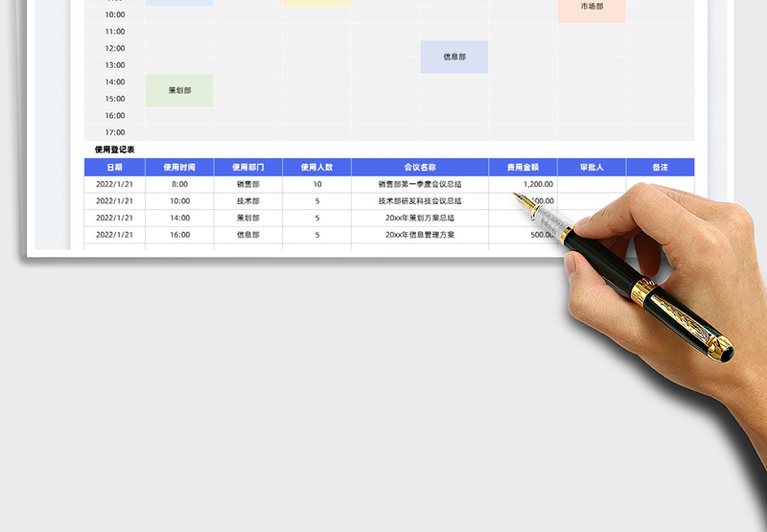Click the 费用金额 column header
This screenshot has height=532, width=767.
tap(523, 167)
